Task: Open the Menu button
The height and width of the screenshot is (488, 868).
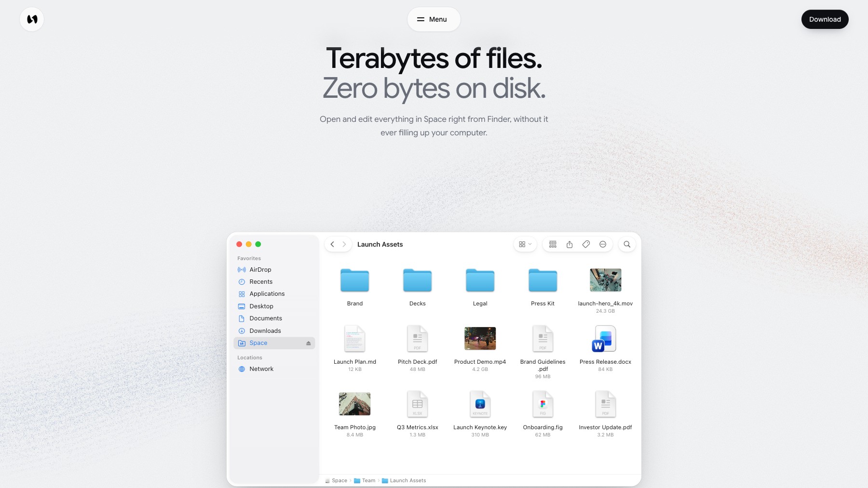Action: click(x=434, y=19)
